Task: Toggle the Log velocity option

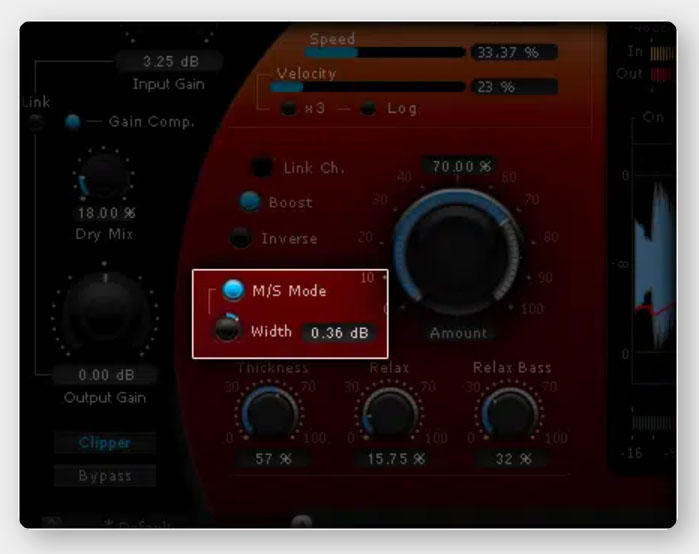Action: (368, 108)
